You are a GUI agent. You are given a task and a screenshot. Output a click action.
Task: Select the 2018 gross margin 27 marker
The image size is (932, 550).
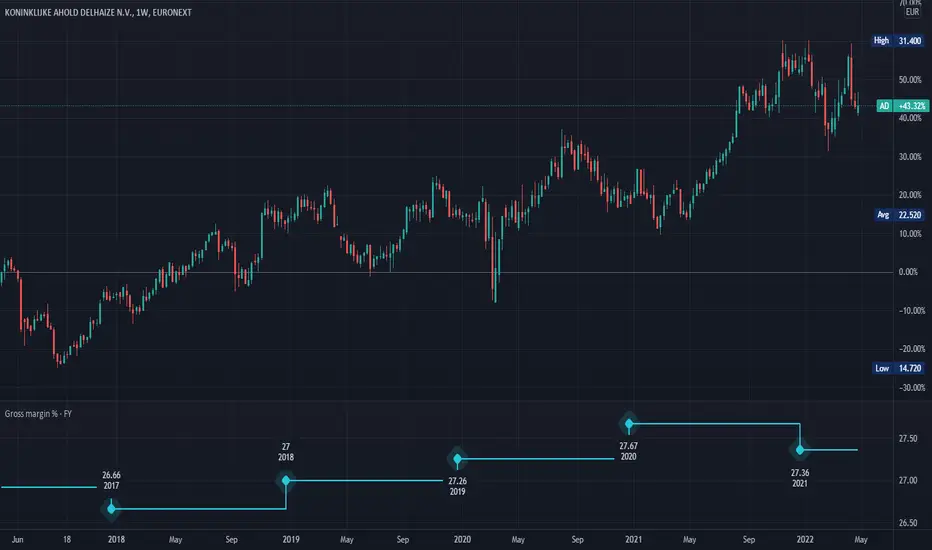coord(286,480)
